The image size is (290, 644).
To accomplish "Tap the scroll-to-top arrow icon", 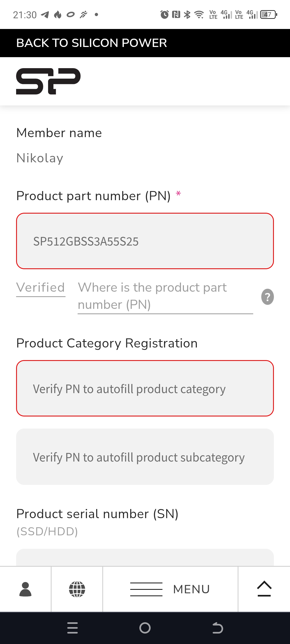I will coord(264,589).
